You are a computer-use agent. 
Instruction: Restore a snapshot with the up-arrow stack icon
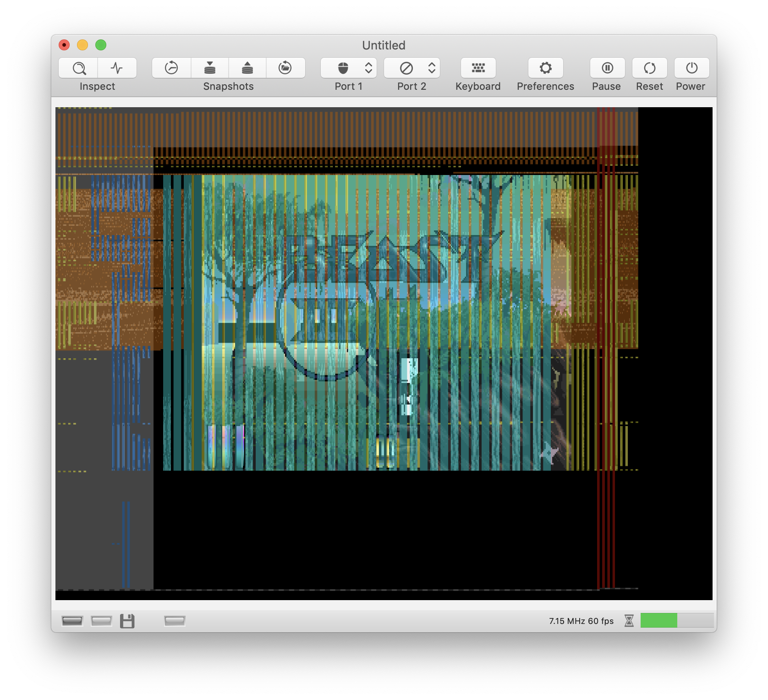click(247, 68)
